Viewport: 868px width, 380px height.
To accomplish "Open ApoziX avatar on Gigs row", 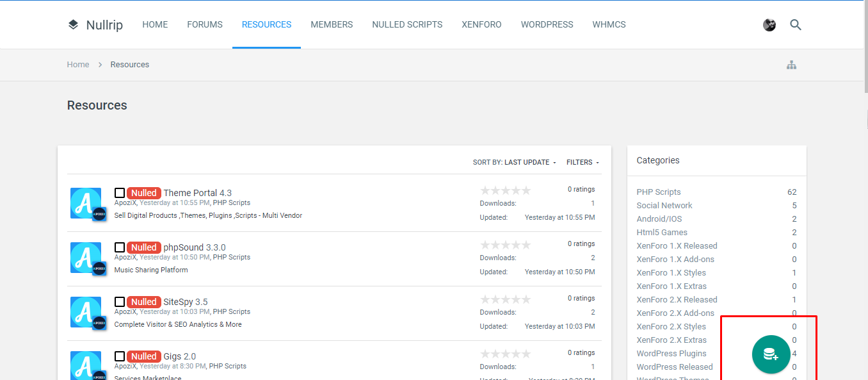I will 86,365.
